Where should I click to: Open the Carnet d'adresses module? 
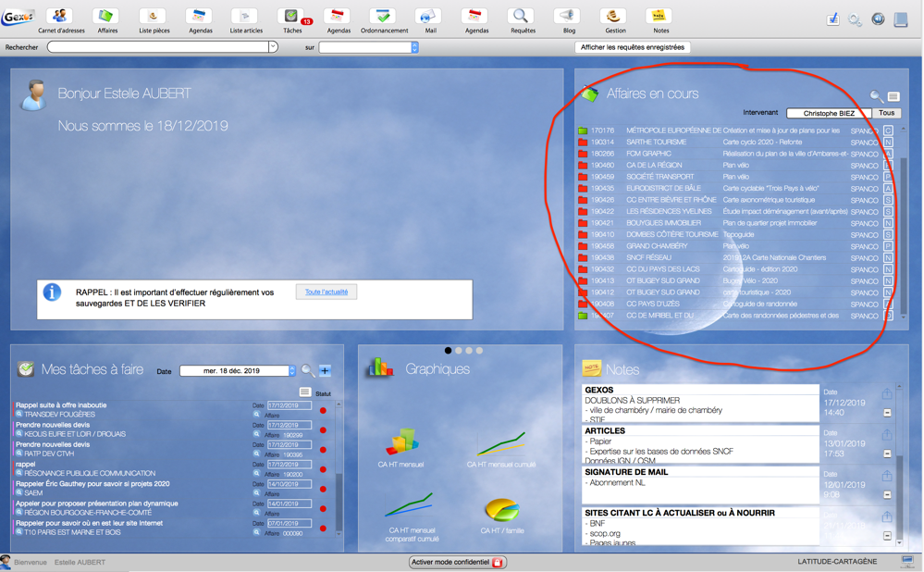pos(60,19)
